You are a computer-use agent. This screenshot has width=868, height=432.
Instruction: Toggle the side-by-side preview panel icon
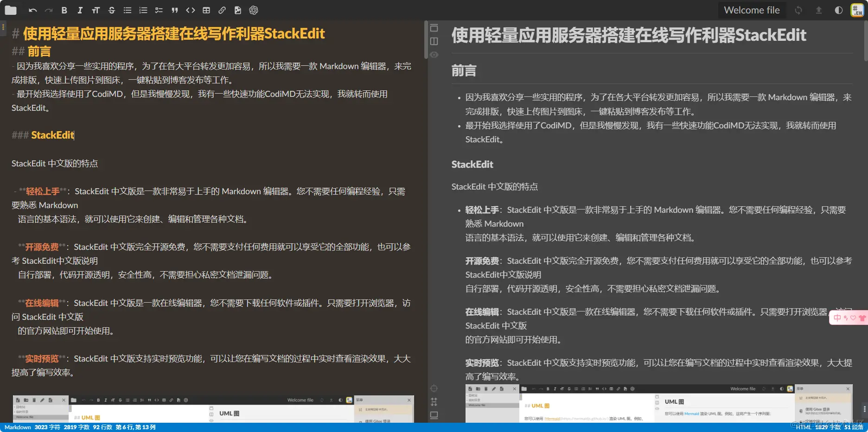click(434, 41)
